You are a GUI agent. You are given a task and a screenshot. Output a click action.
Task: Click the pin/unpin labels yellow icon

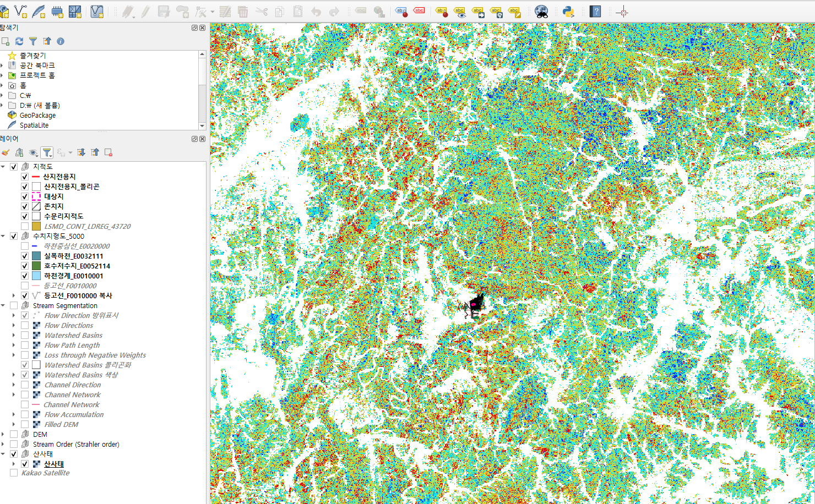click(x=442, y=11)
